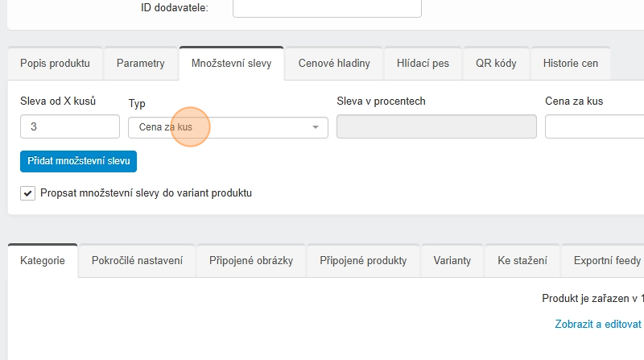The image size is (644, 360).
Task: Open the Cenové hladiny tab
Action: 334,63
